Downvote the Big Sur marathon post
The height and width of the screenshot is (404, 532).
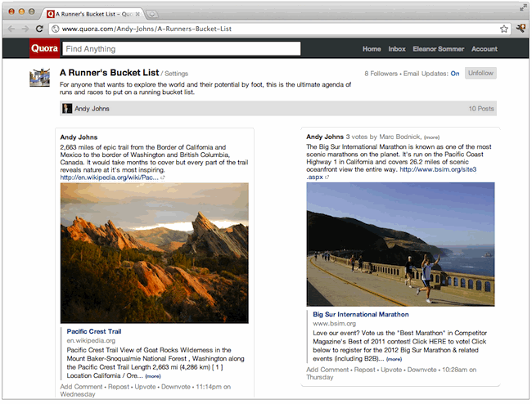click(x=422, y=370)
